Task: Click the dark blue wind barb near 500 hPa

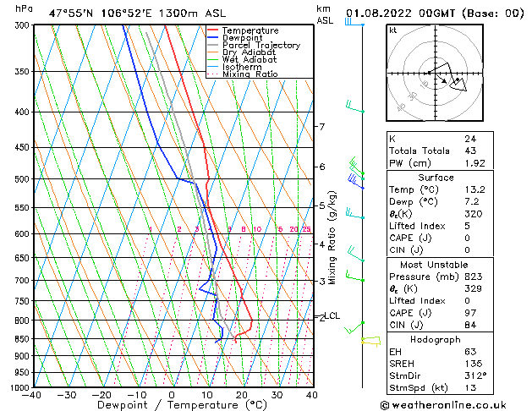Action: click(x=355, y=182)
